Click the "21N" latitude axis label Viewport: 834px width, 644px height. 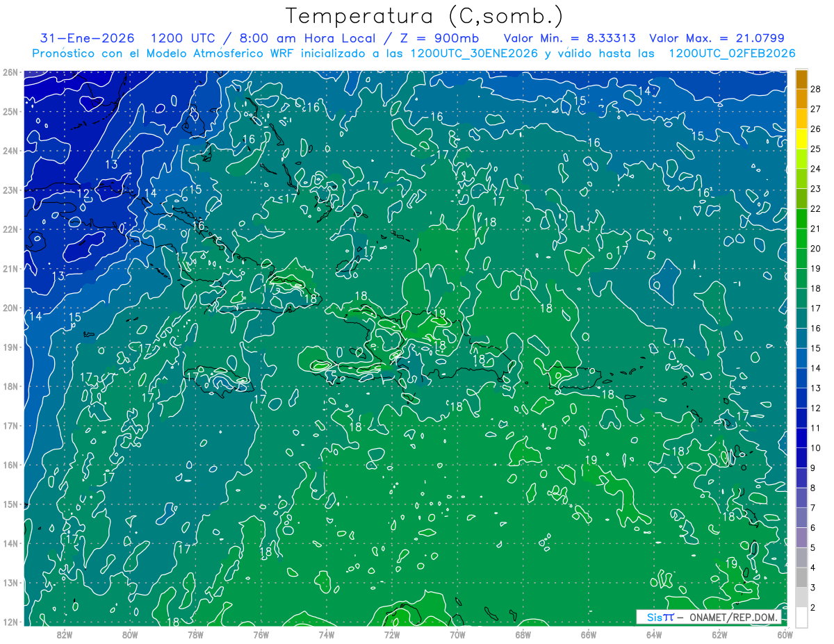click(10, 268)
